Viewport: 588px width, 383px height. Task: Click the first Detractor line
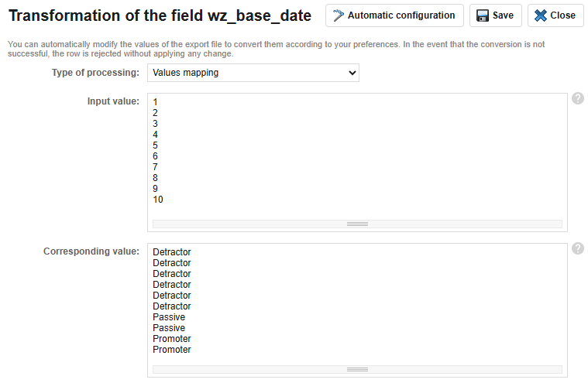(x=172, y=252)
